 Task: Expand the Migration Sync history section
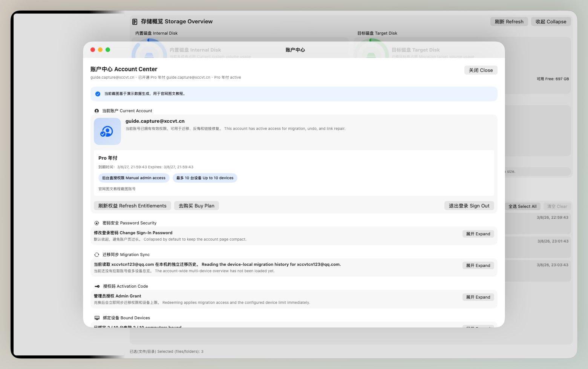[478, 265]
